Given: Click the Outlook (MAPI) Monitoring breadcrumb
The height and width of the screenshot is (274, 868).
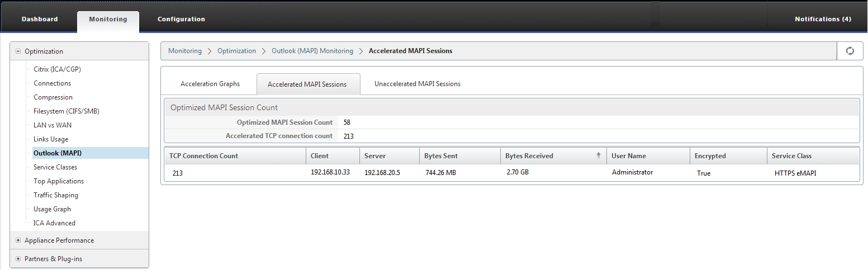Looking at the screenshot, I should (x=312, y=51).
